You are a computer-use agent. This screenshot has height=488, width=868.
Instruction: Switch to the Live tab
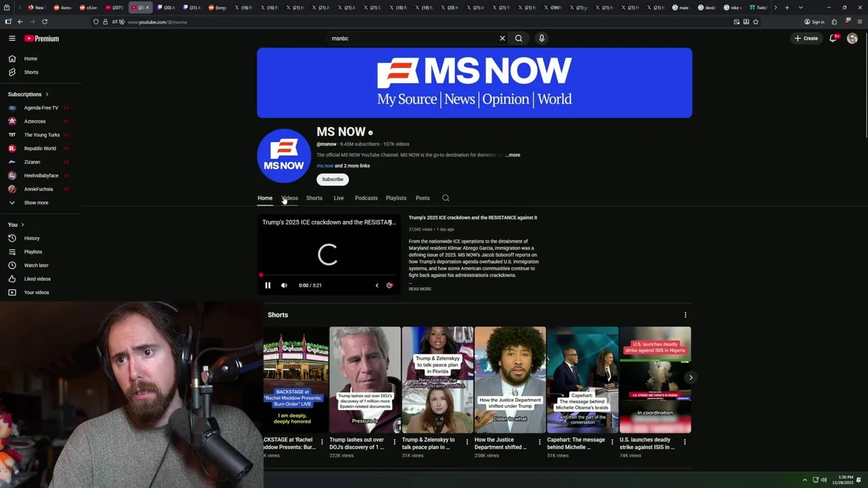(x=338, y=198)
